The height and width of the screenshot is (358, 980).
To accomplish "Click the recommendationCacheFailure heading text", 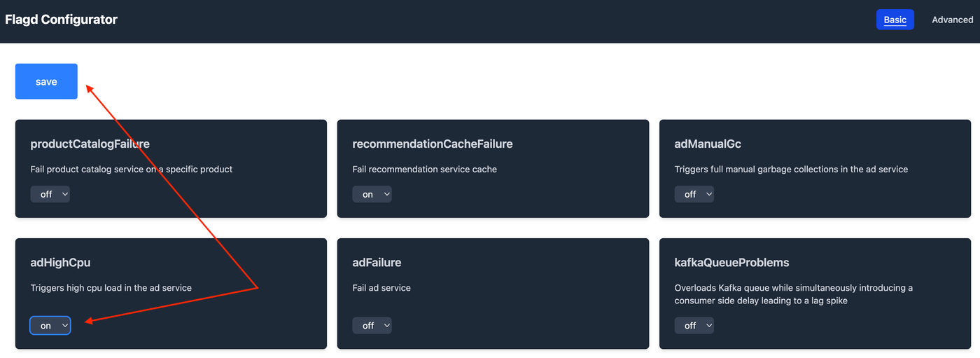I will click(x=432, y=144).
